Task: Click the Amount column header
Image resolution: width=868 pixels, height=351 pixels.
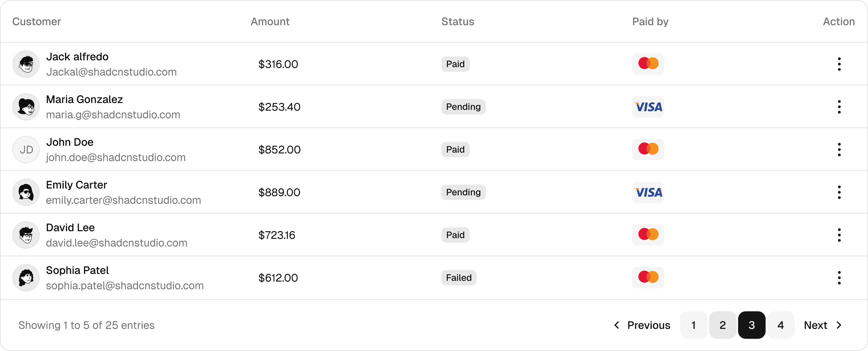Action: [x=270, y=22]
